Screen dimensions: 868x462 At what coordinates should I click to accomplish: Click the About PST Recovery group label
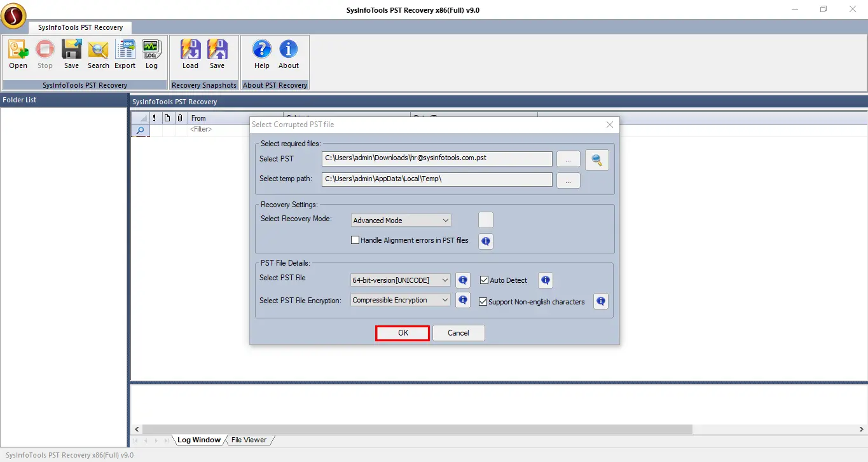click(x=275, y=85)
